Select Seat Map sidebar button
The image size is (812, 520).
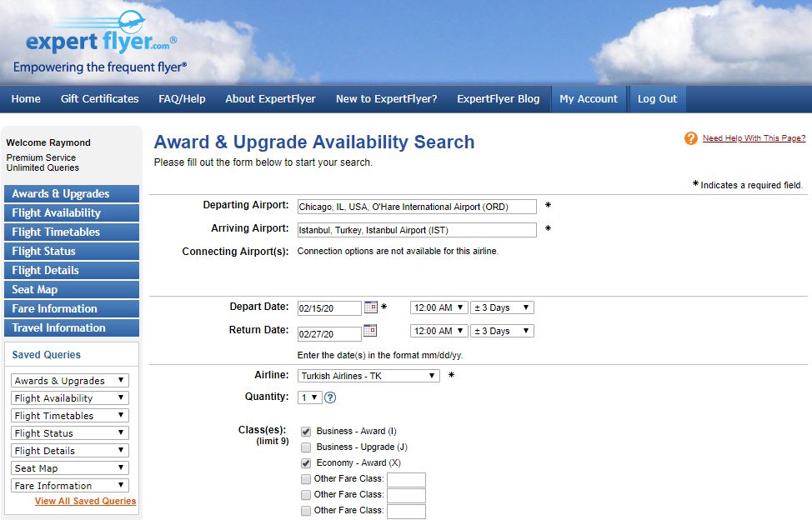[x=72, y=290]
